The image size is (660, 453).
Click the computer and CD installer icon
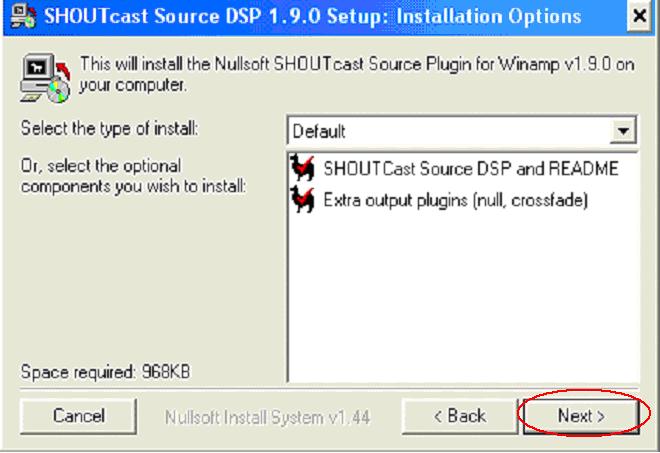45,78
